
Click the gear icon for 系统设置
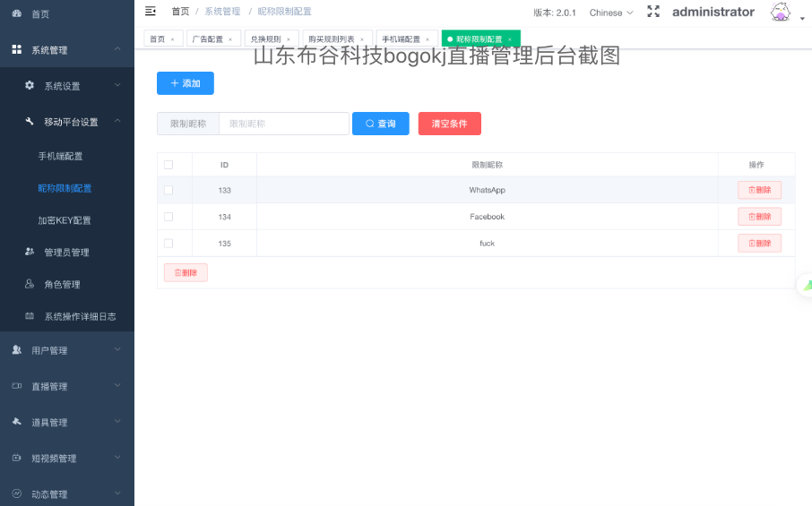pos(30,85)
